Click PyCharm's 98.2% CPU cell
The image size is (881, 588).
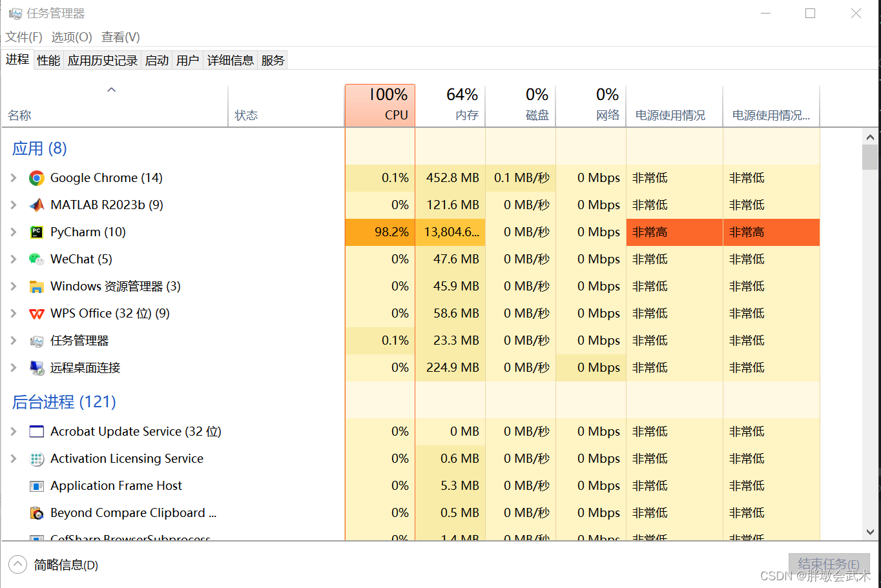[x=380, y=232]
